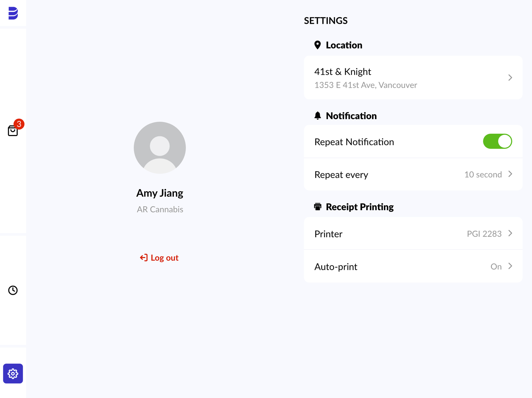Click the logout arrow icon
The image size is (532, 398).
pyautogui.click(x=144, y=258)
